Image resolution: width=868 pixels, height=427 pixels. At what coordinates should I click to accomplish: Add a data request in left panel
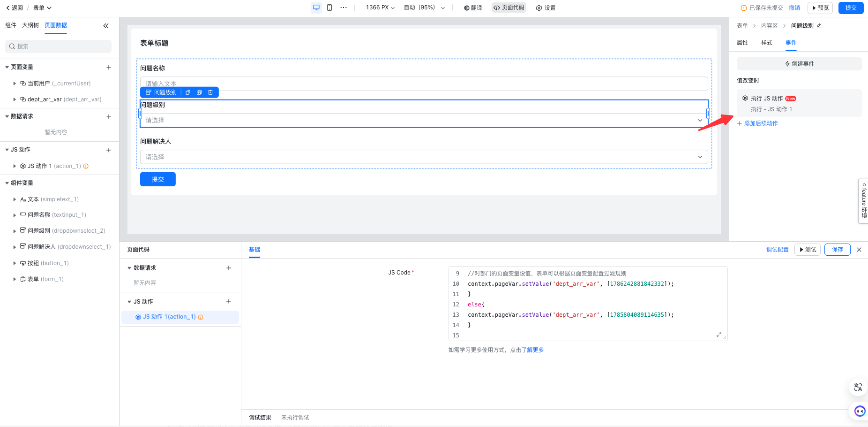coord(109,117)
